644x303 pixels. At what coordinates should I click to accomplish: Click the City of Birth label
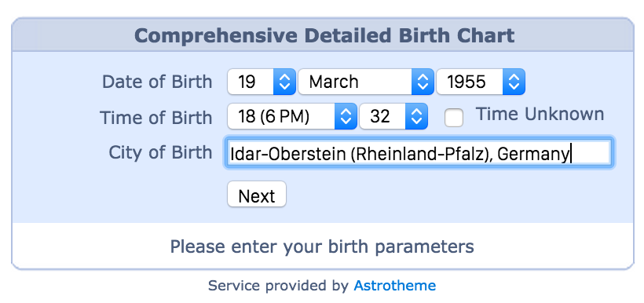[x=160, y=152]
